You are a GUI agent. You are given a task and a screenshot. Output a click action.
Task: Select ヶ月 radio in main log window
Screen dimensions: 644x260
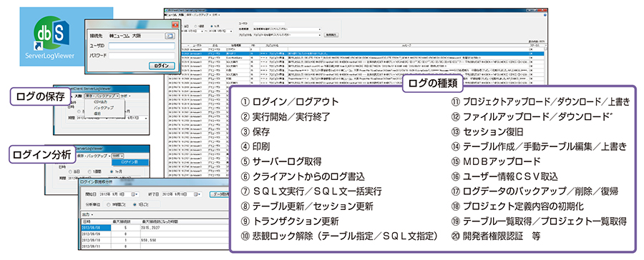[x=215, y=26]
